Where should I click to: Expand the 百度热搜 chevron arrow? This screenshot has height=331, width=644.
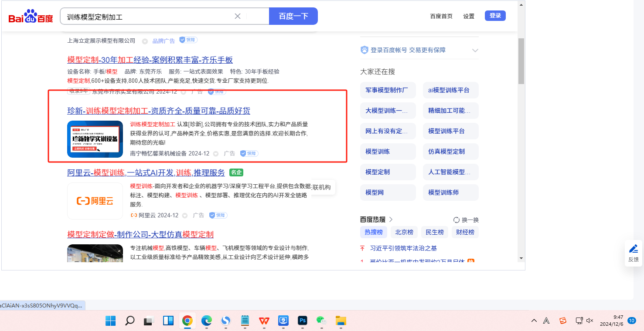(x=391, y=220)
